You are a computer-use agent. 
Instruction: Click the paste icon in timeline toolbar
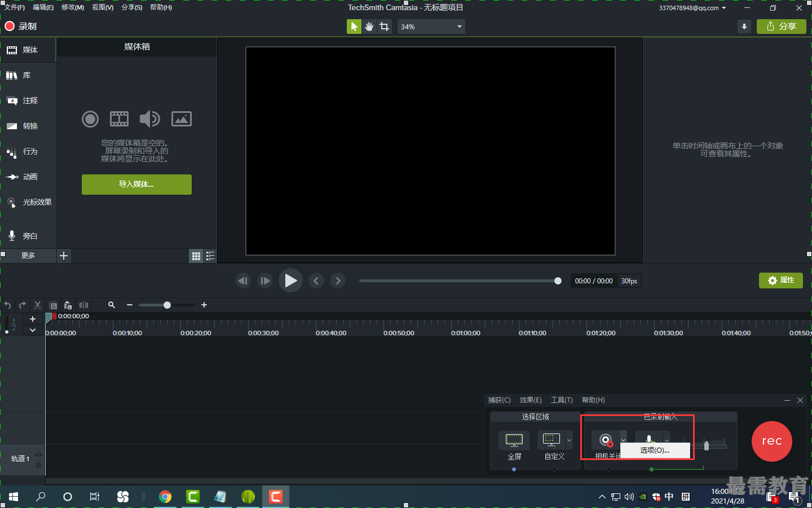click(x=68, y=305)
